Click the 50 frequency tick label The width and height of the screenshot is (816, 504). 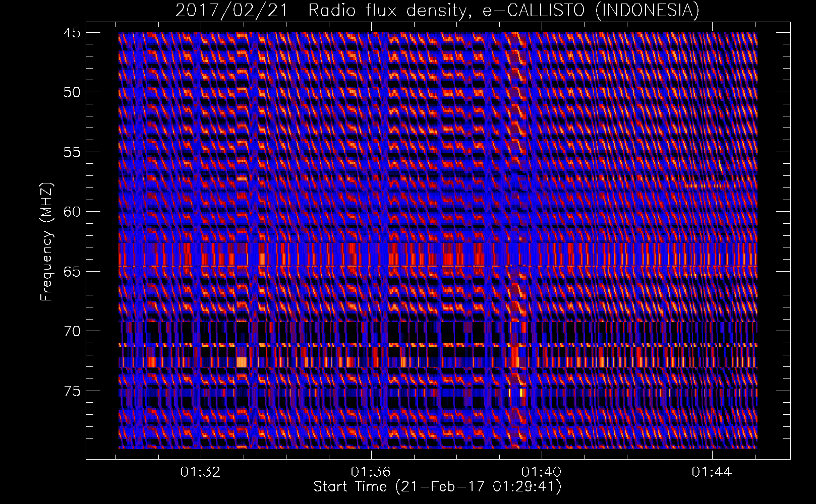pyautogui.click(x=72, y=92)
